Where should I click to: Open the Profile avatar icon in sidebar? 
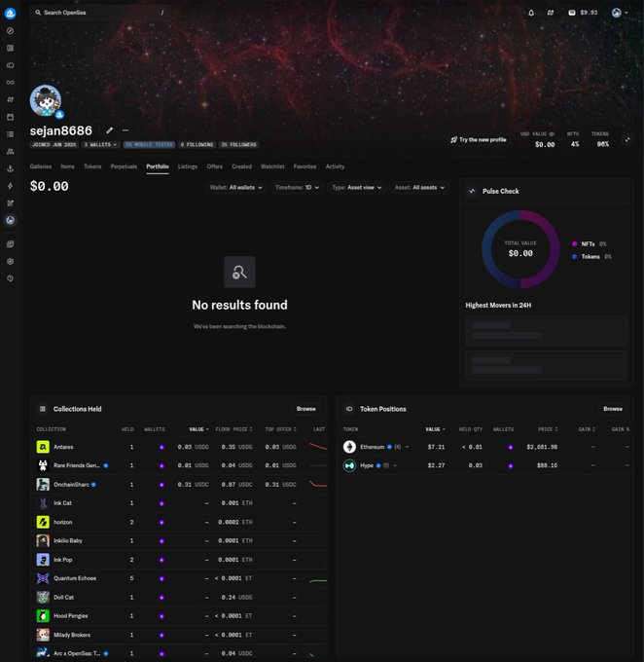pyautogui.click(x=10, y=220)
